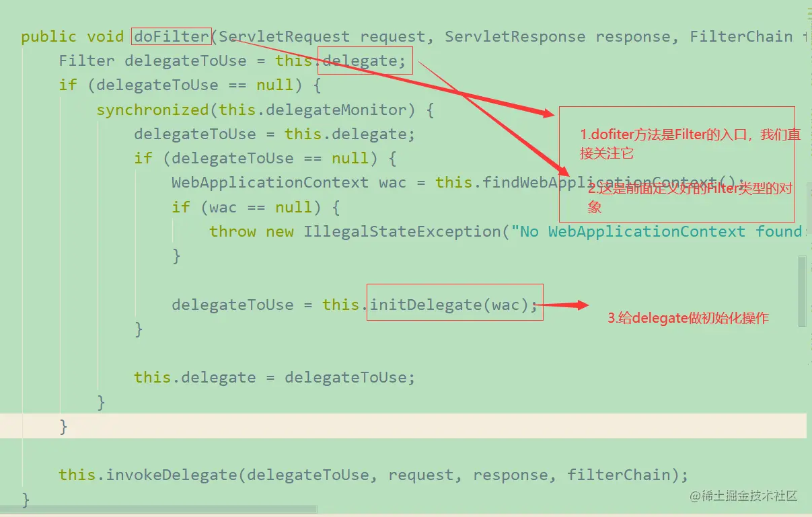Click 'this.delegate = delegateToUse;' assignment line
Viewport: 812px width, 517px height.
[274, 377]
